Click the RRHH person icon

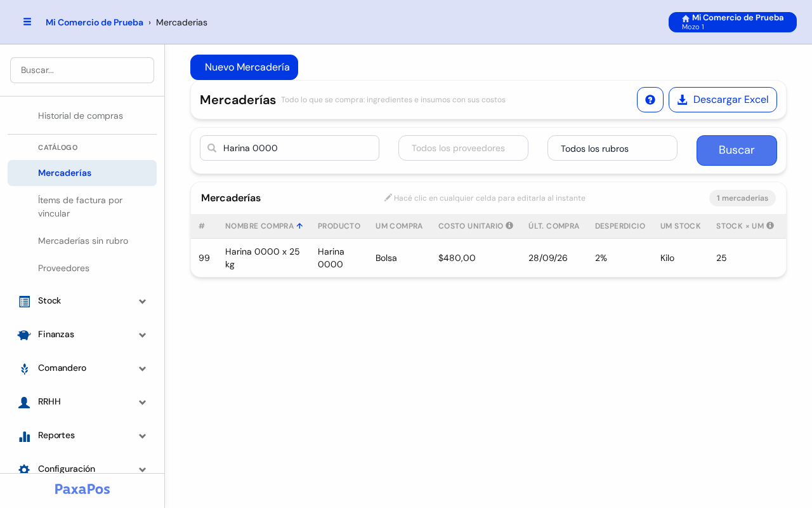[x=24, y=403]
